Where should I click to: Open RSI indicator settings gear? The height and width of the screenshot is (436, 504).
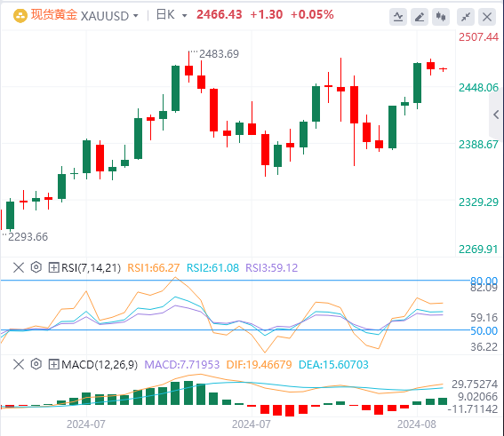(x=36, y=267)
